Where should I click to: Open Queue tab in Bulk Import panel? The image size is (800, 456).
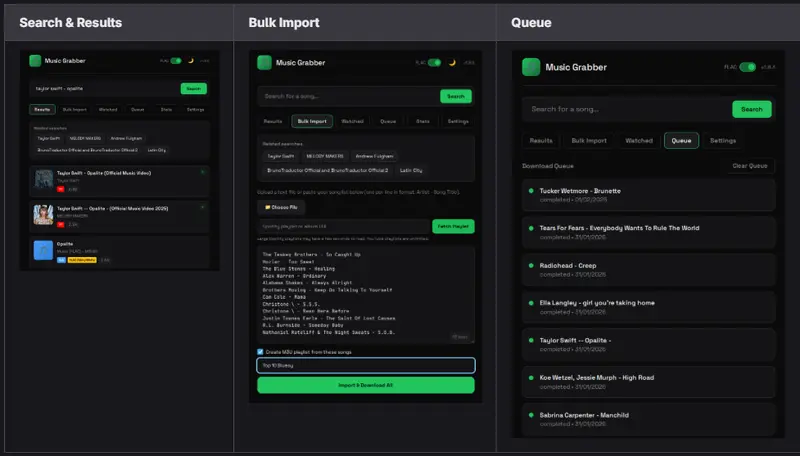click(388, 121)
